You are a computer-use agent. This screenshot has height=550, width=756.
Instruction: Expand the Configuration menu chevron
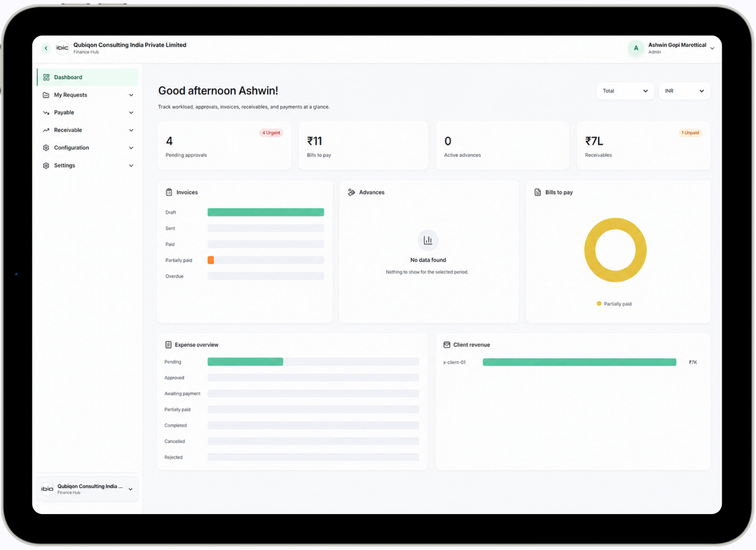click(131, 148)
